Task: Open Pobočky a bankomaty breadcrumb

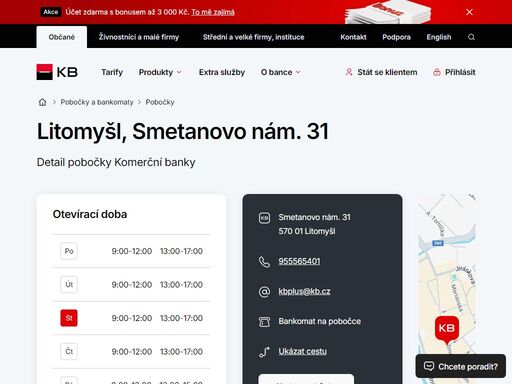Action: pyautogui.click(x=97, y=102)
